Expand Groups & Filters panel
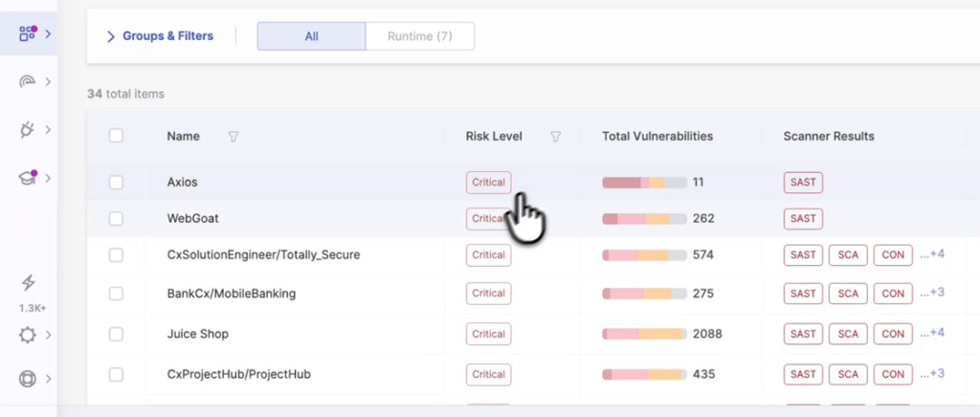Screen dimensions: 980x417 [160, 36]
